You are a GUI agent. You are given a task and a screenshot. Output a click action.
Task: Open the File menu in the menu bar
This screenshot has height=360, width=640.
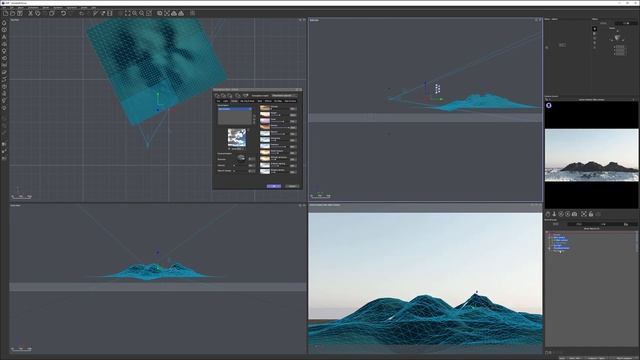click(4, 7)
